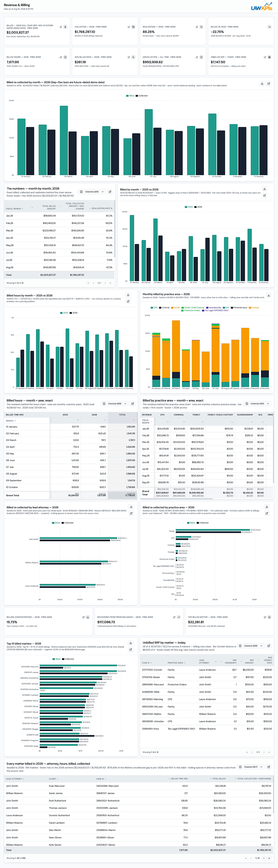
Task: Go to next page in Unbilled WIP table
Action: point(264,752)
